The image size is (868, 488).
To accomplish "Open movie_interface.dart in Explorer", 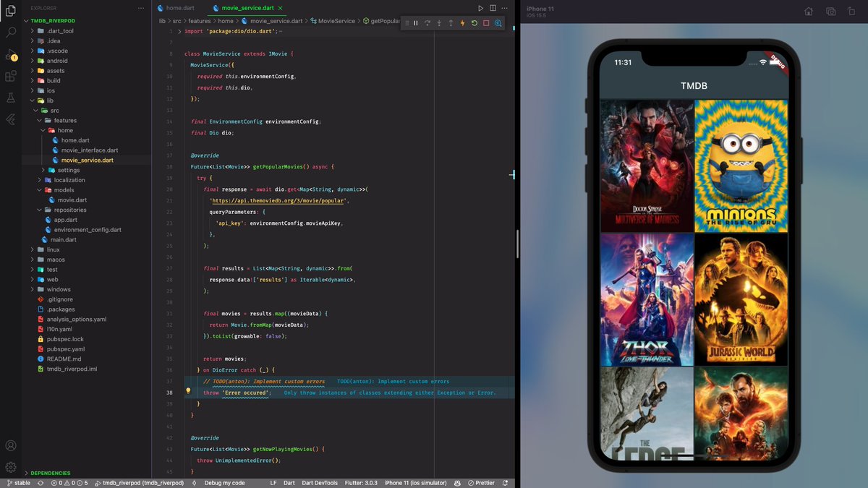I will click(89, 150).
